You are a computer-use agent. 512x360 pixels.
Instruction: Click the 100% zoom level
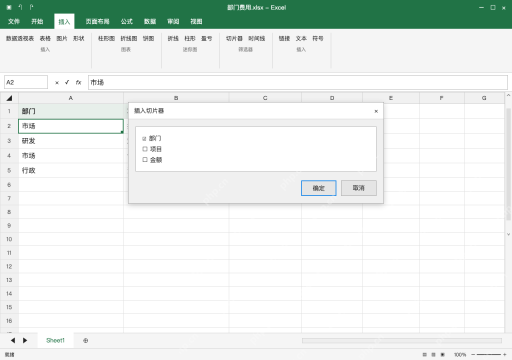pyautogui.click(x=460, y=355)
